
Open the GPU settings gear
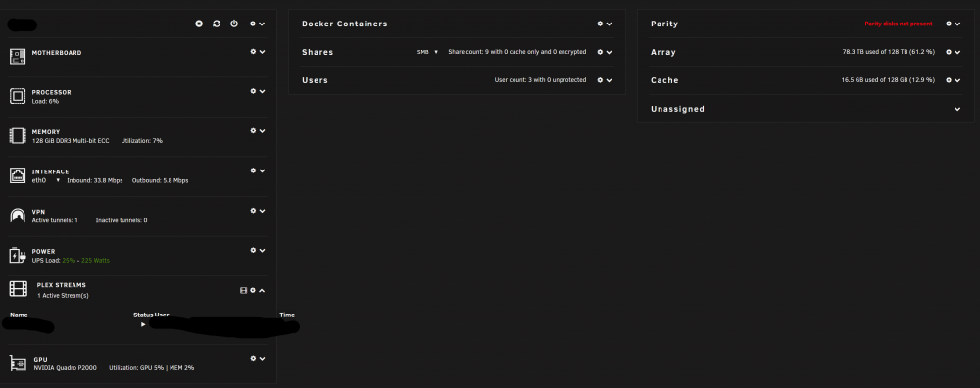[x=253, y=358]
